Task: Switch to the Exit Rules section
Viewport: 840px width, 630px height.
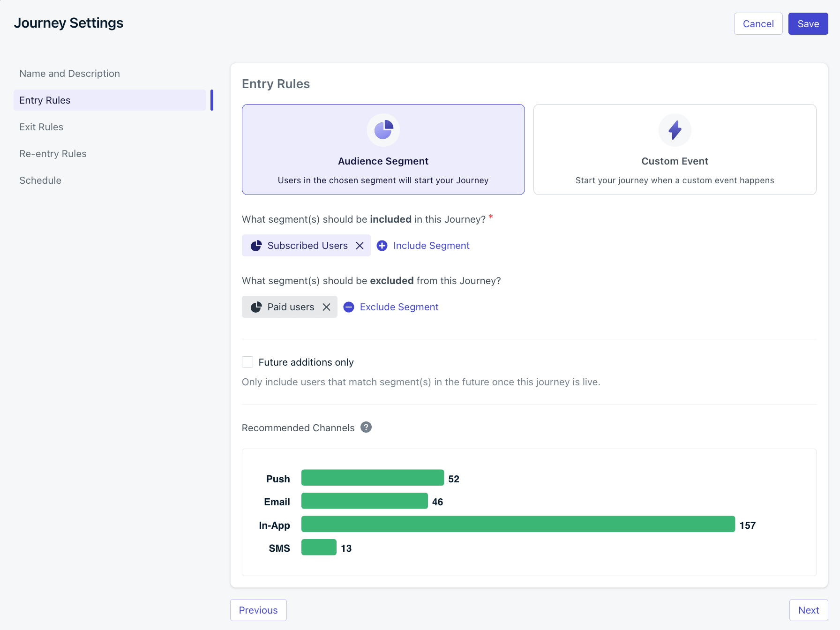Action: pos(41,127)
